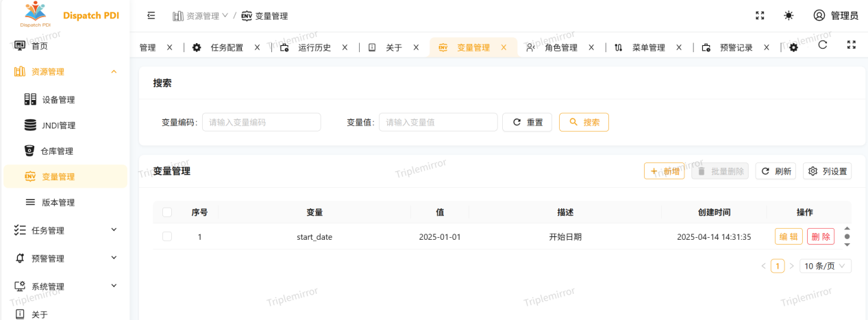The width and height of the screenshot is (868, 320).
Task: Expand the 任务管理 sidebar menu
Action: [64, 231]
